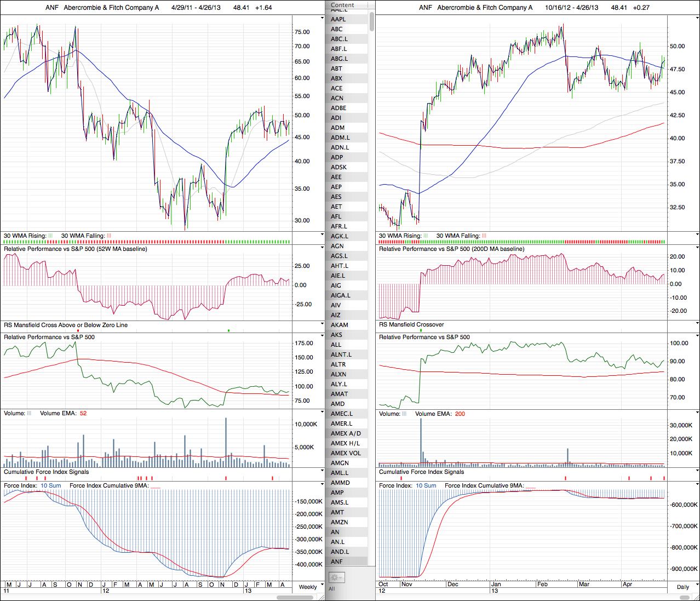
Task: Click the weekly 30 WMA Rising legend label
Action: (25, 236)
